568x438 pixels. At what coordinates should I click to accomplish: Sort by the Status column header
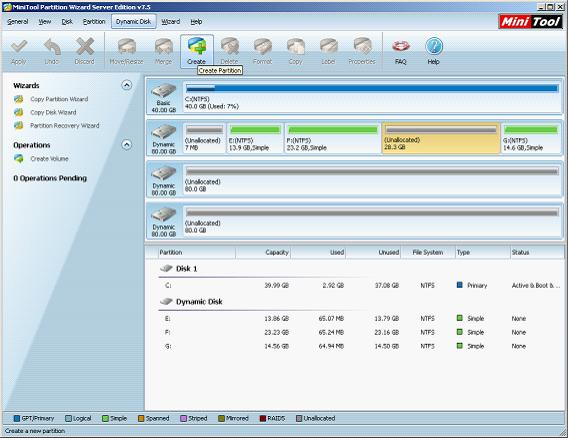(537, 253)
